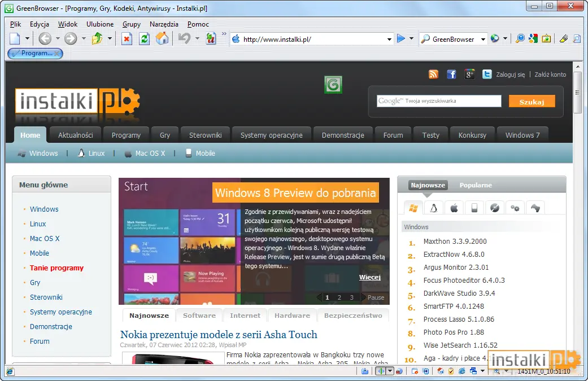Open the Twitter icon in page header
588x381 pixels.
(x=487, y=74)
